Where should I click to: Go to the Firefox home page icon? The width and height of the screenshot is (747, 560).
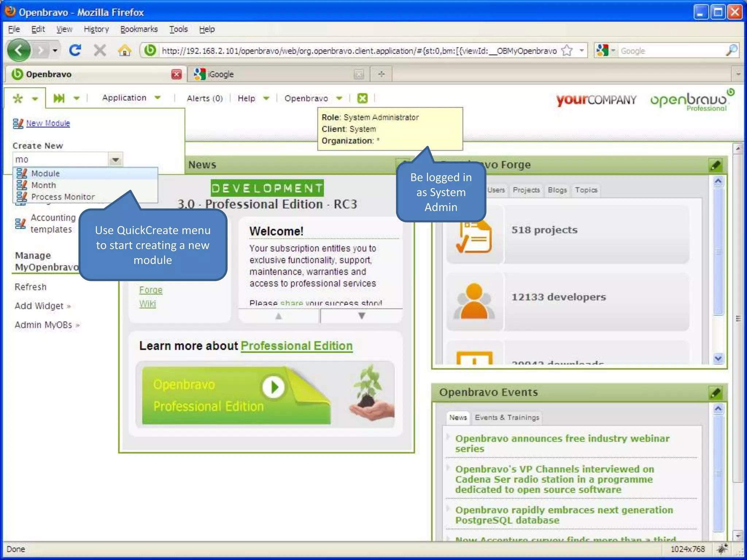[124, 50]
